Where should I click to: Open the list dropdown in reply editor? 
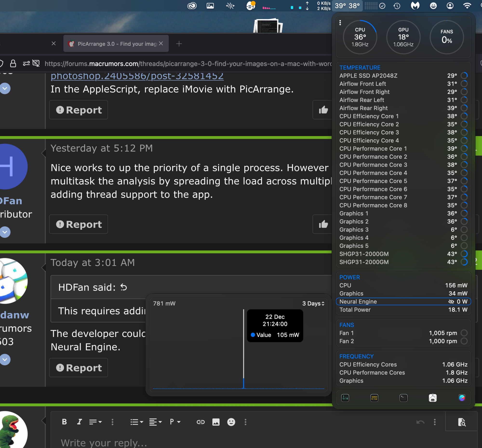click(137, 422)
